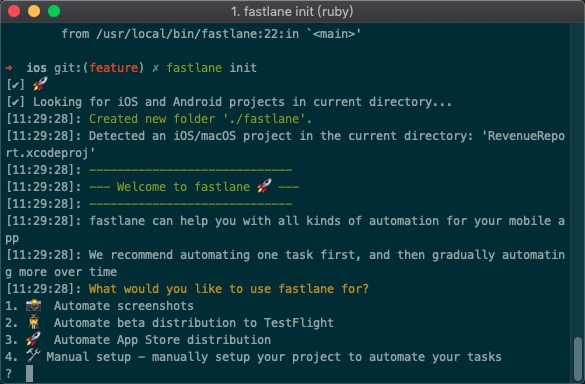Click the checkmark box beside the rocket
Viewport: 585px width, 384px height.
[15, 85]
